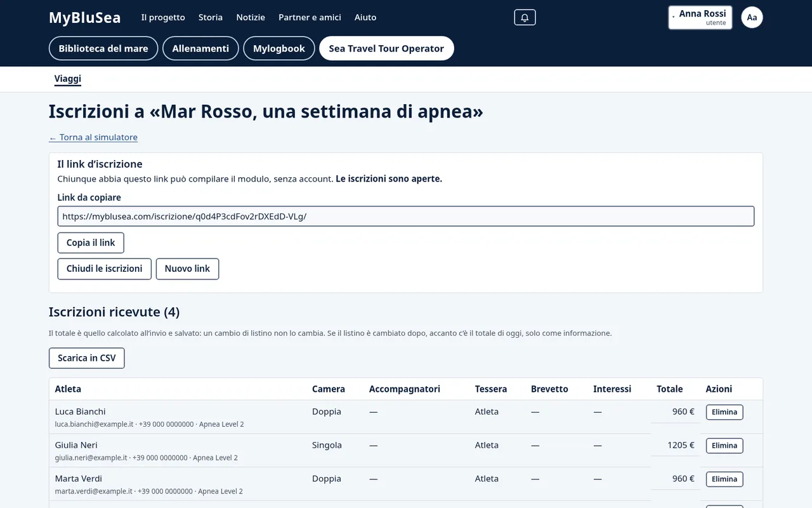Viewport: 812px width, 508px height.
Task: Follow the Torna al simulatore link
Action: pos(93,137)
